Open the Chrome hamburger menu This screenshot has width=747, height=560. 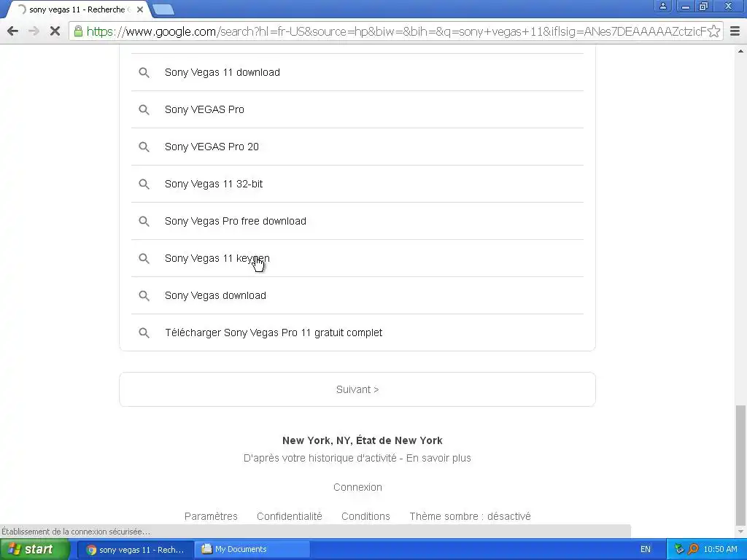tap(735, 31)
